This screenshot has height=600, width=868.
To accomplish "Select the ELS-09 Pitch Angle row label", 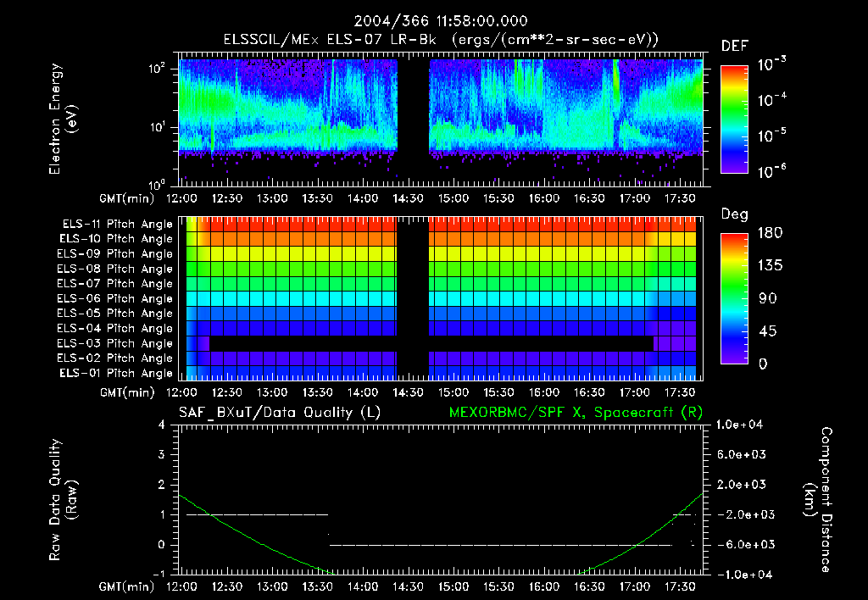I will [115, 254].
